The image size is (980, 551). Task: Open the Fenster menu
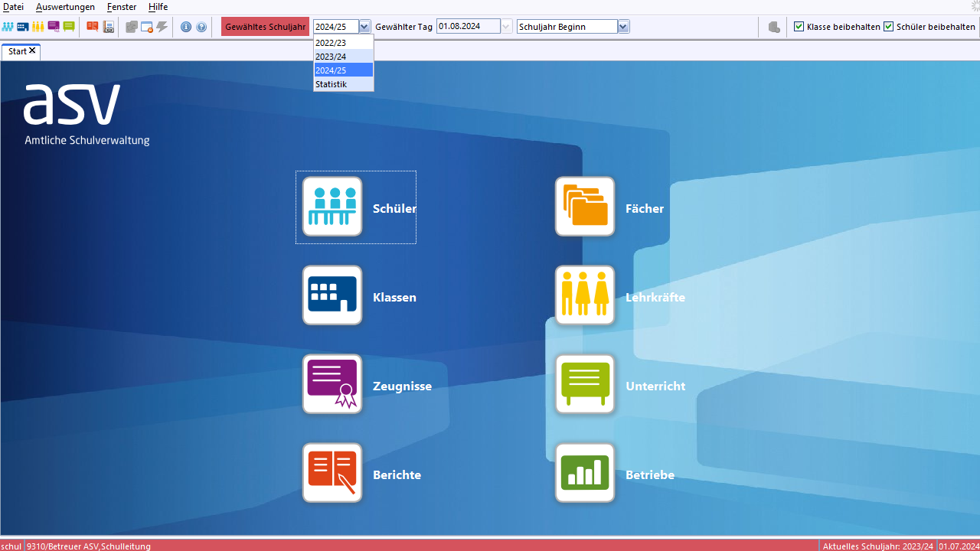point(122,7)
